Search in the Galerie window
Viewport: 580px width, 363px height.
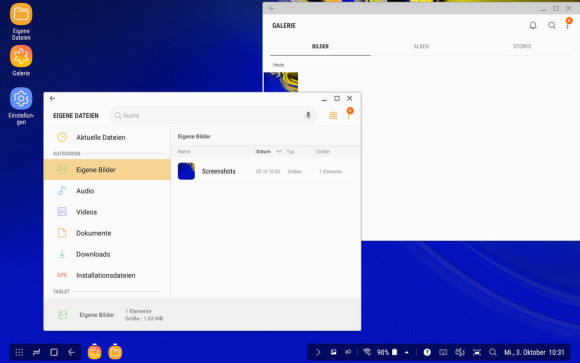pos(552,25)
